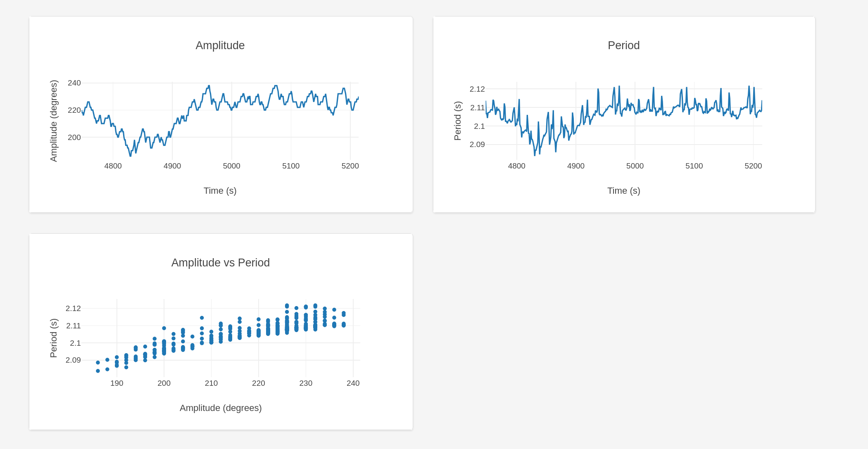Click the scatter plot's Amplitude (degrees) x-axis label
This screenshot has height=449, width=868.
click(x=221, y=408)
